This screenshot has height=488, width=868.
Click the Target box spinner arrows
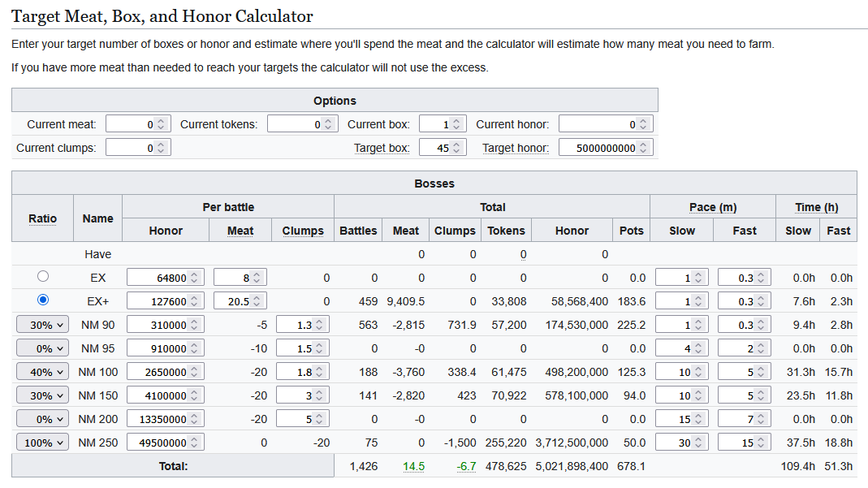coord(456,148)
